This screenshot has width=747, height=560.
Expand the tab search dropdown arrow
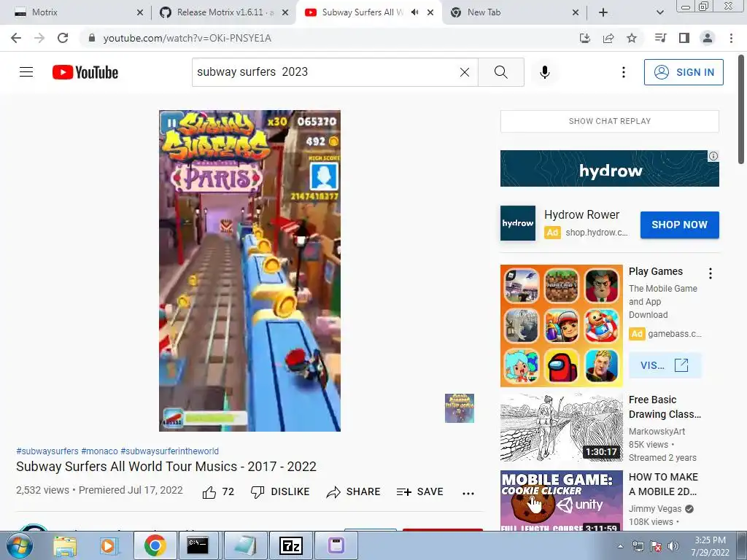[659, 12]
